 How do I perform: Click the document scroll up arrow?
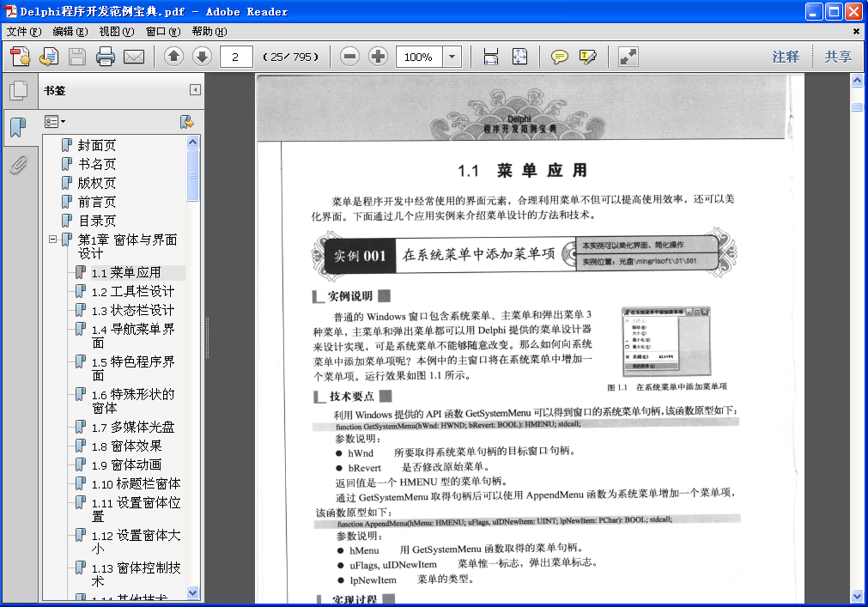(x=857, y=81)
